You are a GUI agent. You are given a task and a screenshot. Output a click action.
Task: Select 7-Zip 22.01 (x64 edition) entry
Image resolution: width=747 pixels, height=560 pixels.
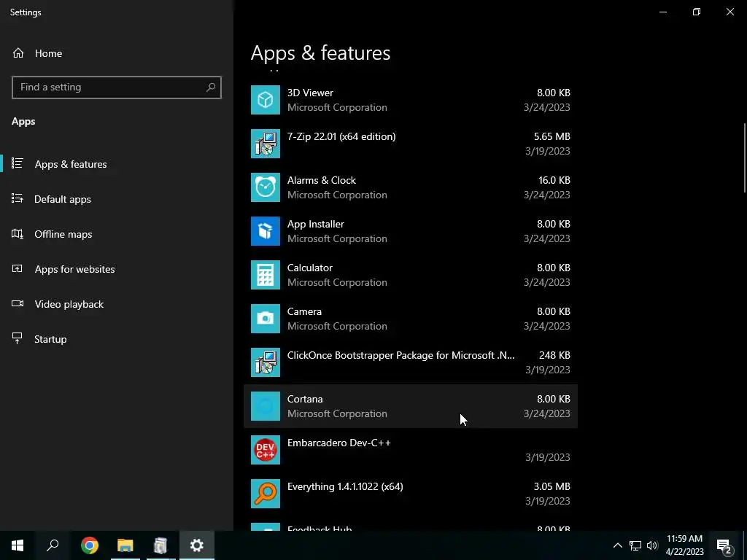click(341, 136)
